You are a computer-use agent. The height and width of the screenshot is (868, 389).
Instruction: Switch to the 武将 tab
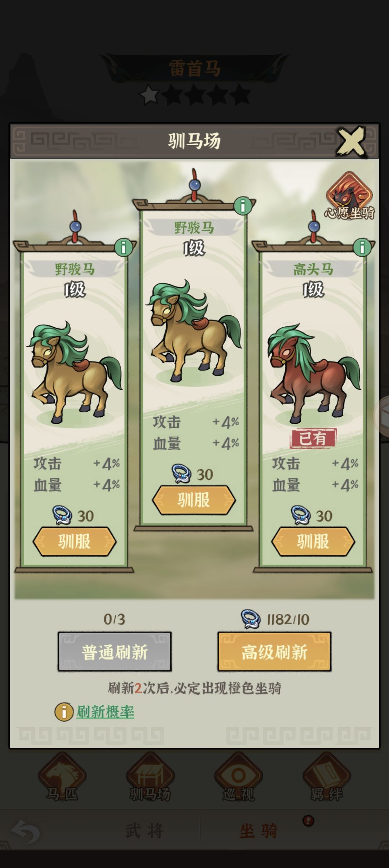click(x=144, y=831)
